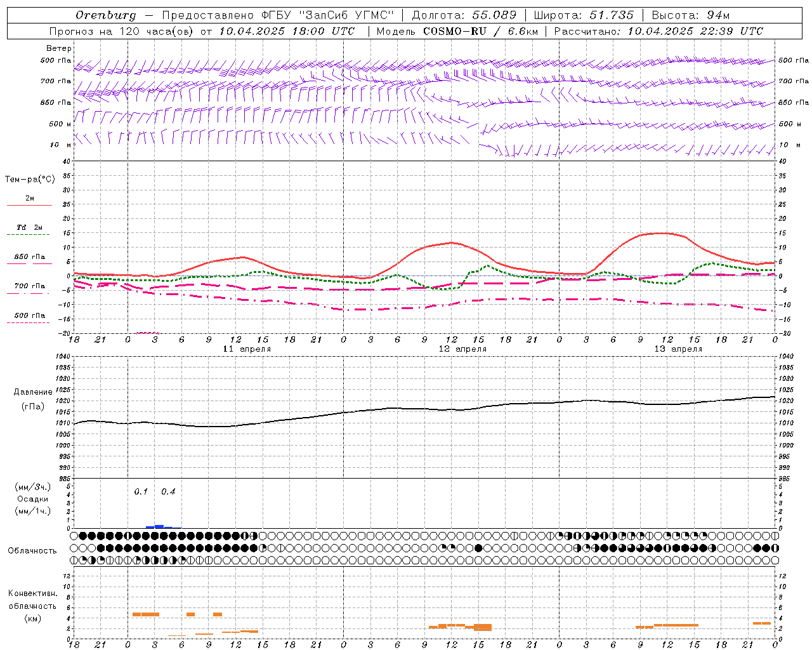
Task: Click the 11 апреля date label
Action: point(247,349)
